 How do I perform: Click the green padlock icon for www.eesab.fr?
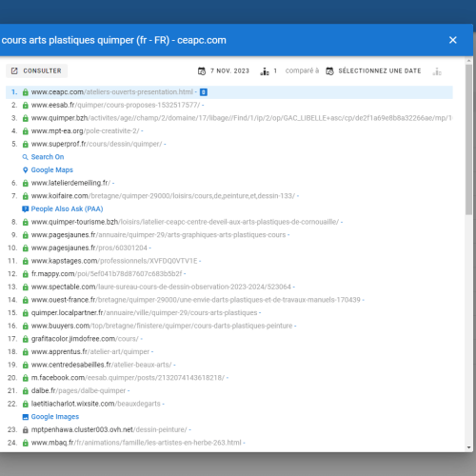tap(26, 105)
